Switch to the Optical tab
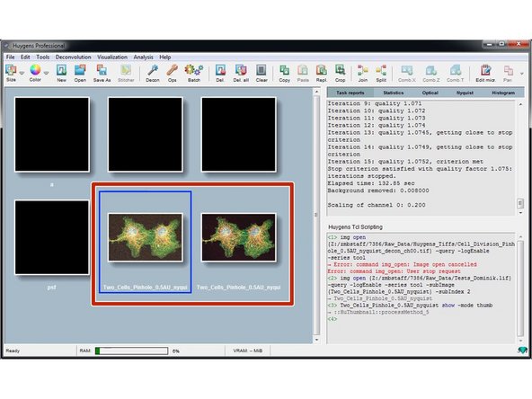 (430, 93)
